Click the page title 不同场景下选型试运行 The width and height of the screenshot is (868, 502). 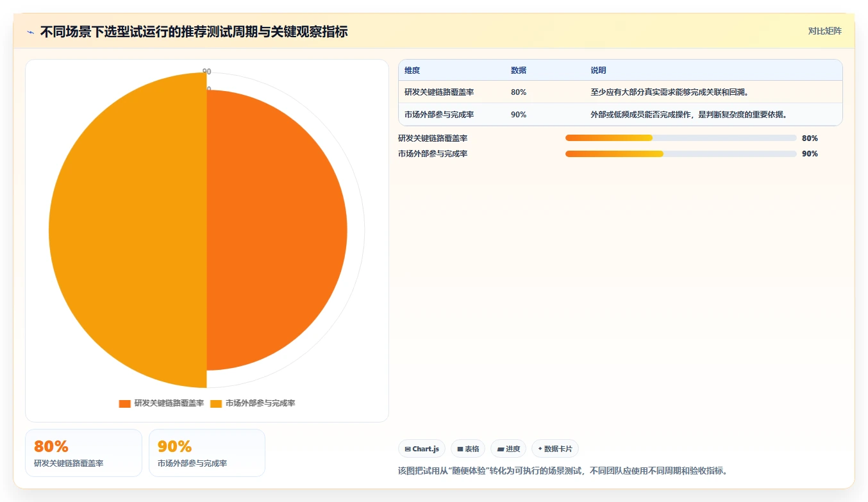click(194, 31)
